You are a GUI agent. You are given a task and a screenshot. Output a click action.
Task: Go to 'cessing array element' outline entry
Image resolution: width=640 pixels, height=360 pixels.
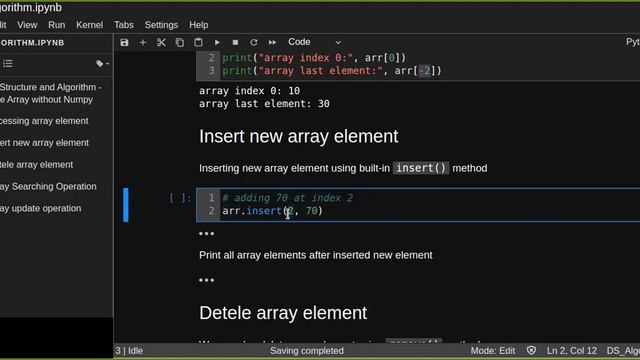click(44, 121)
